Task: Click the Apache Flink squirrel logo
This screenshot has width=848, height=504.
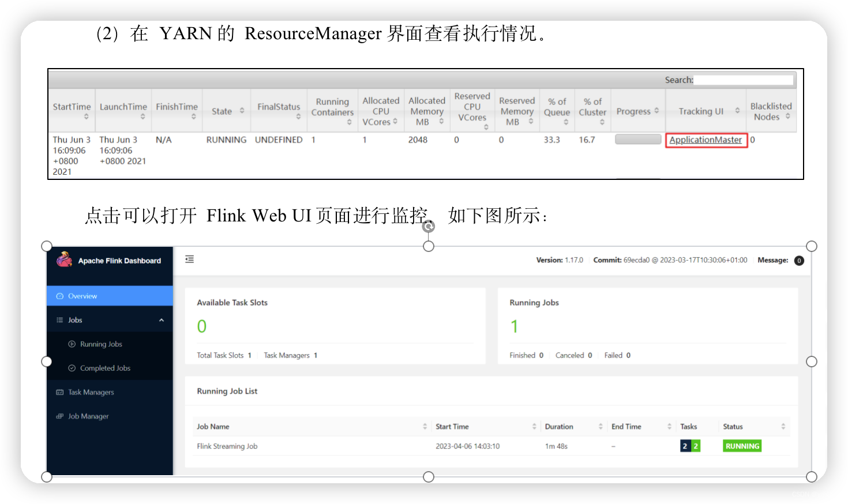Action: pos(64,259)
